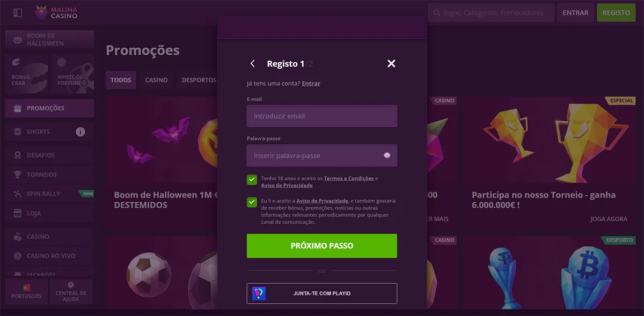Viewport: 644px width, 316px height.
Task: Click the PlayID logo icon
Action: (x=259, y=293)
